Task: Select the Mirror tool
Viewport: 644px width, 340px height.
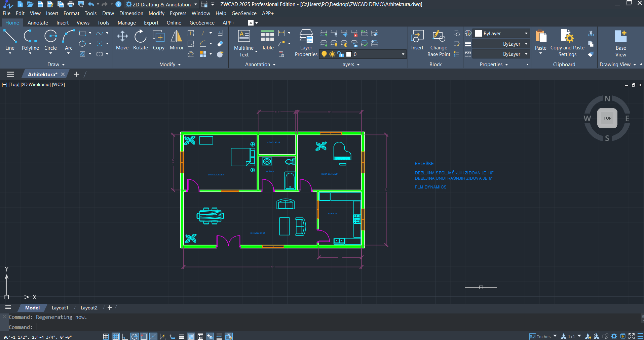Action: [177, 40]
